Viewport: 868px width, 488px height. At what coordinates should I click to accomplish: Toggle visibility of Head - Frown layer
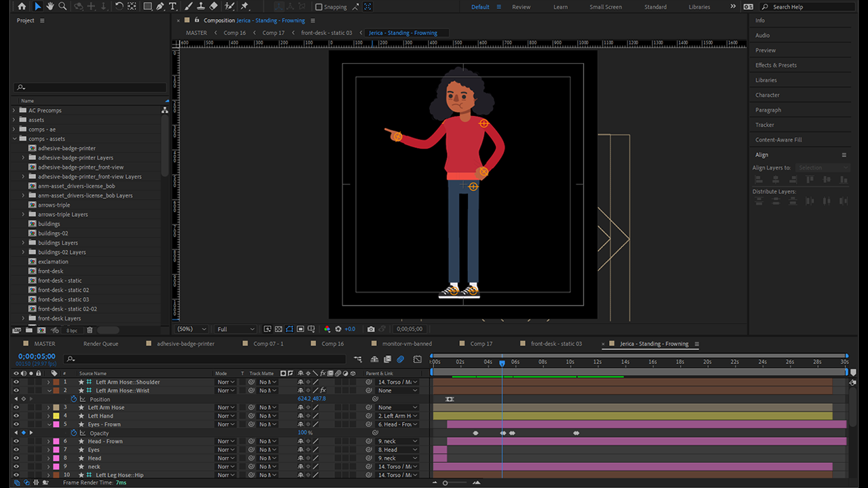click(x=16, y=441)
